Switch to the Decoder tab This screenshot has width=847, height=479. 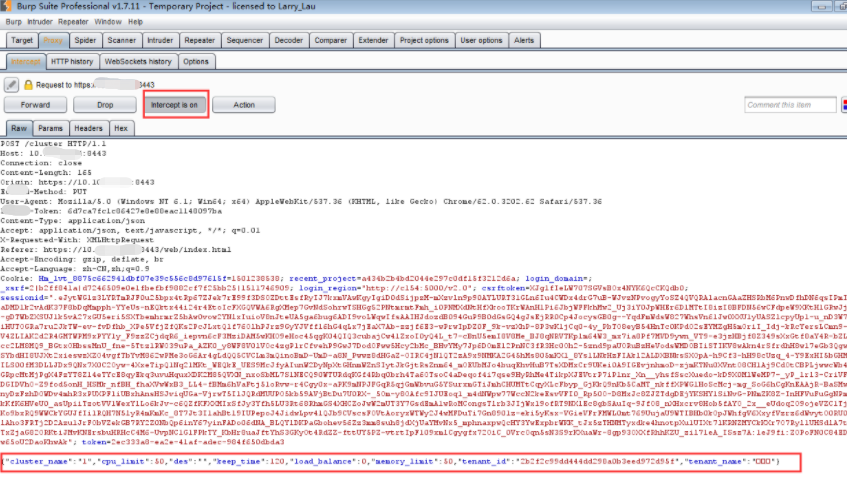pyautogui.click(x=288, y=41)
